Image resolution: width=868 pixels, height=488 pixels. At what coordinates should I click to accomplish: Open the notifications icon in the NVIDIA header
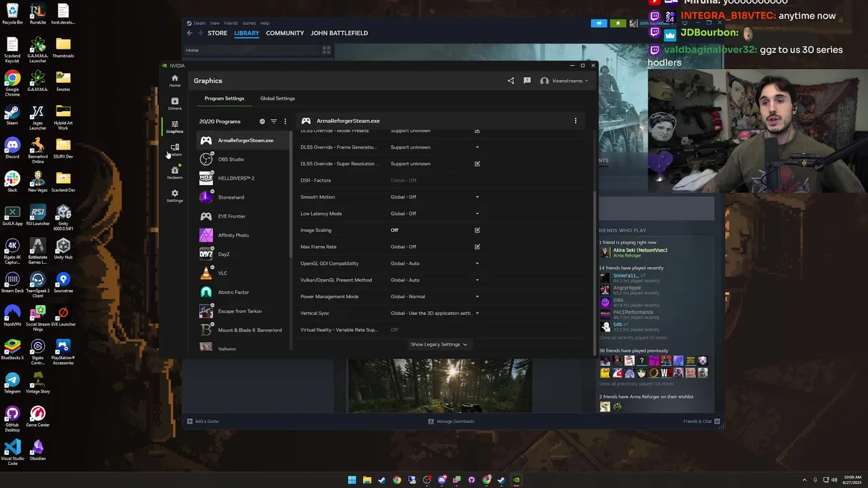coord(527,81)
